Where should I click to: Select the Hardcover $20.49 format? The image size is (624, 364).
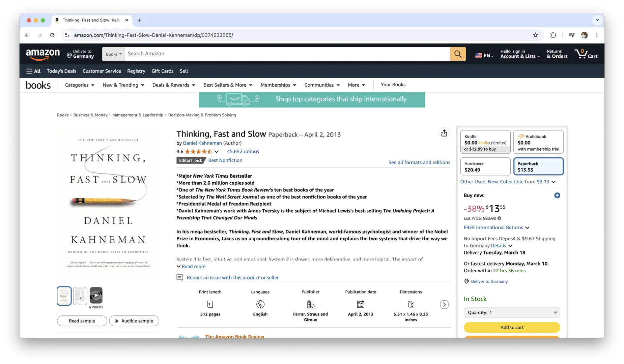(485, 166)
